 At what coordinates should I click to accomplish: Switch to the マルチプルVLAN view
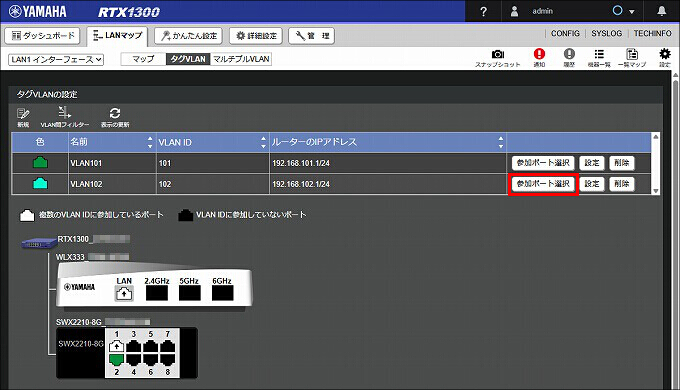pos(241,59)
